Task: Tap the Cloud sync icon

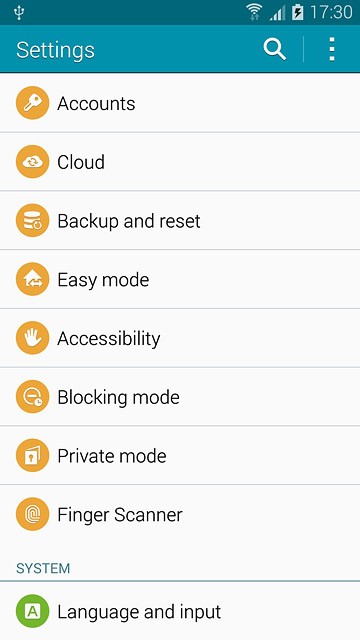Action: click(33, 162)
